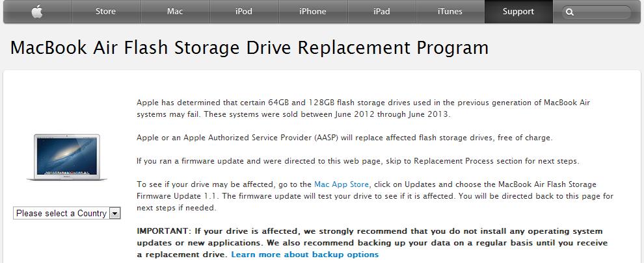The width and height of the screenshot is (644, 263).
Task: Go to the Mac tab
Action: (175, 11)
